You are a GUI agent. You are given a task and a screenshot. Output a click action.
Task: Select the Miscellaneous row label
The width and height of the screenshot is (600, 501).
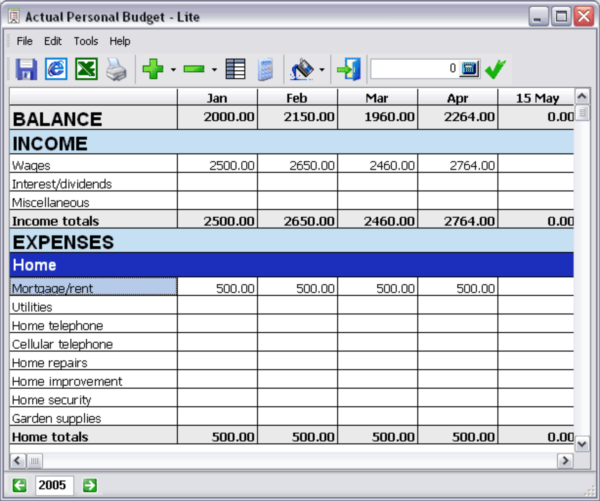[x=93, y=201]
